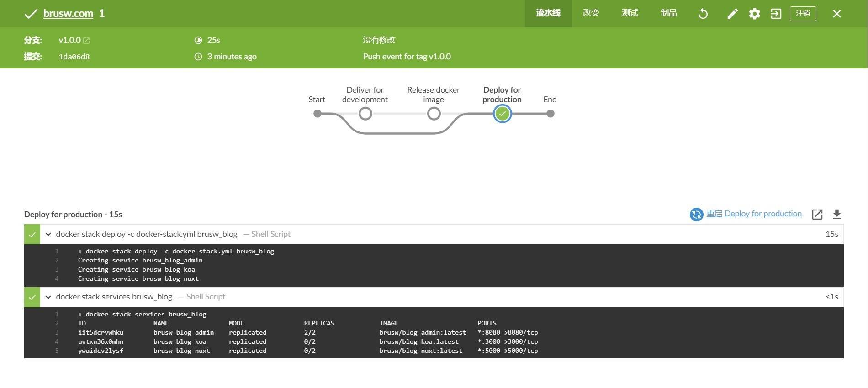Switch to the 流水线 tab
Image resolution: width=868 pixels, height=388 pixels.
coord(548,13)
